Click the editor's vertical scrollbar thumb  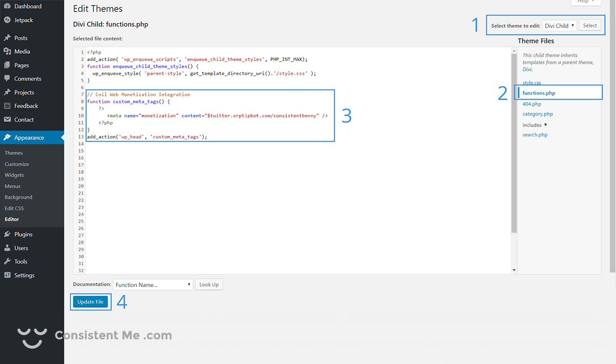click(x=514, y=144)
